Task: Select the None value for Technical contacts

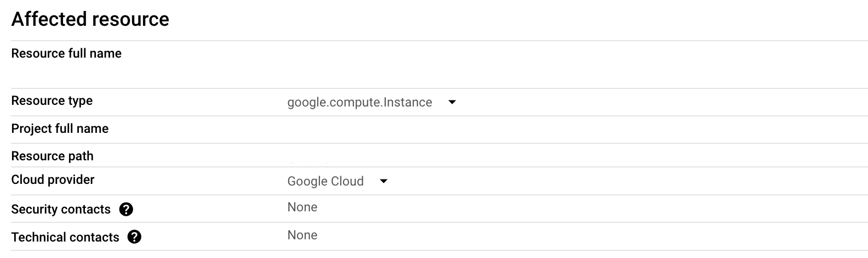Action: 302,235
